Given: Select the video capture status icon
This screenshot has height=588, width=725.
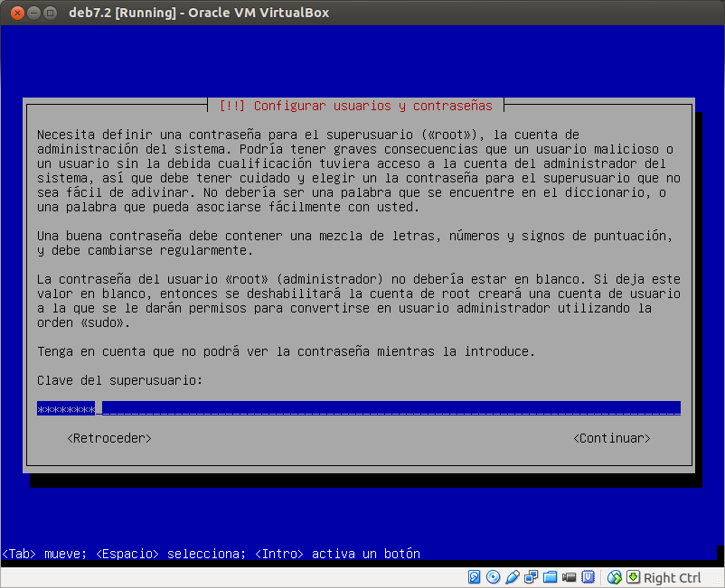Looking at the screenshot, I should (x=568, y=576).
